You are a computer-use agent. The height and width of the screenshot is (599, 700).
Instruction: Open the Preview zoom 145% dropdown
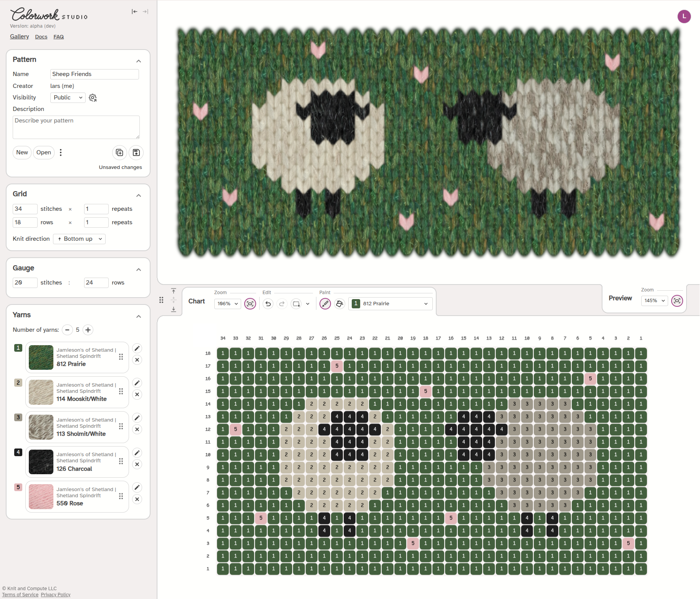[655, 301]
